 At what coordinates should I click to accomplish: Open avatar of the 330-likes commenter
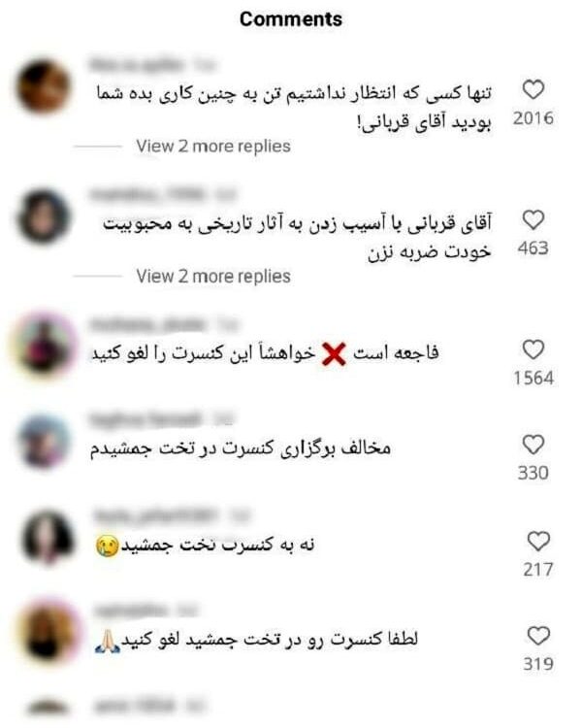[x=43, y=441]
